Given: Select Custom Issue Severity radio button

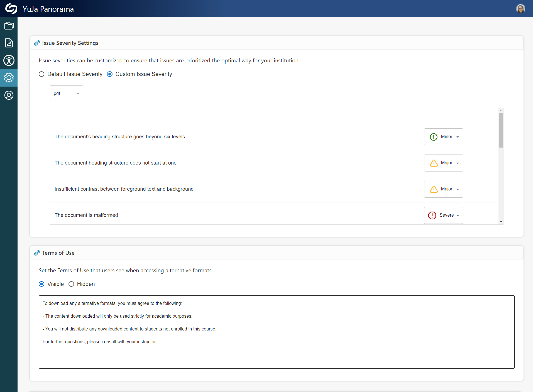Looking at the screenshot, I should (110, 74).
